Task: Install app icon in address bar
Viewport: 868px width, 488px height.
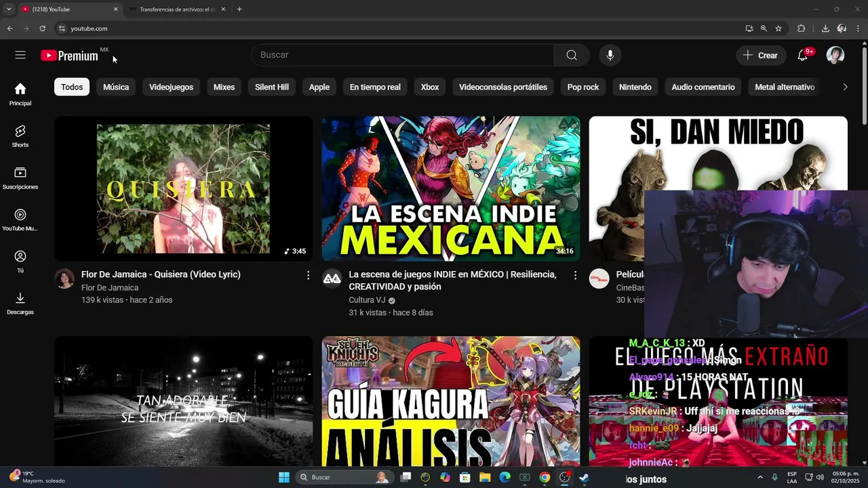Action: tap(749, 28)
